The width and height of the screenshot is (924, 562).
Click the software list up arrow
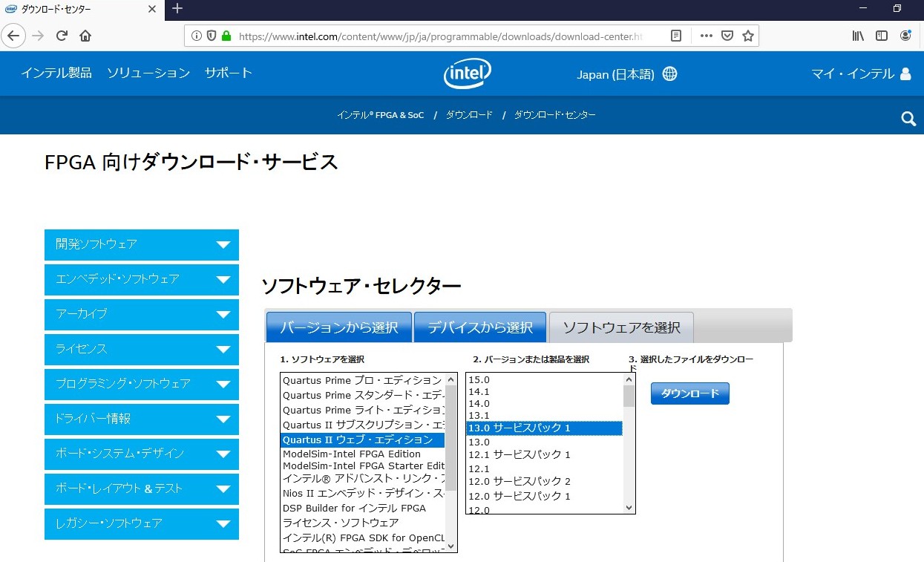[450, 379]
